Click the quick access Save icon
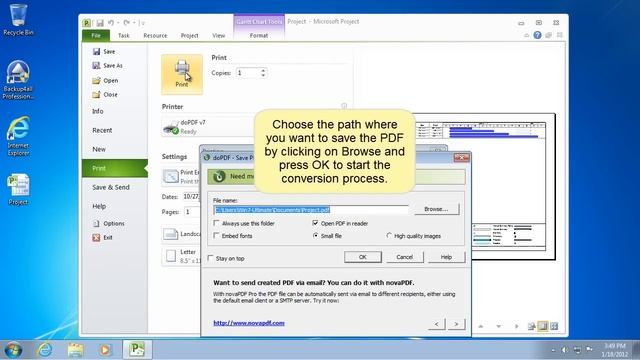 (x=100, y=23)
